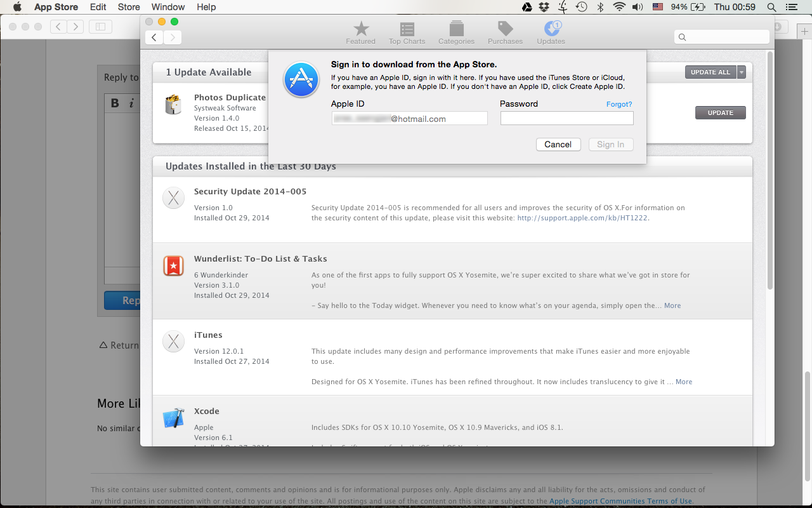The height and width of the screenshot is (508, 812).
Task: View your Purchases
Action: tap(504, 32)
